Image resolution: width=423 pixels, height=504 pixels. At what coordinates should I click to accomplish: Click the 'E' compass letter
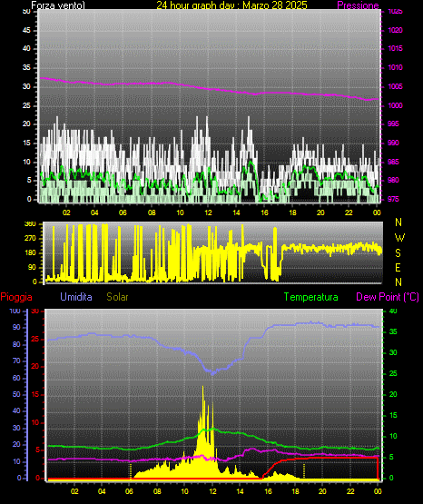pos(398,267)
